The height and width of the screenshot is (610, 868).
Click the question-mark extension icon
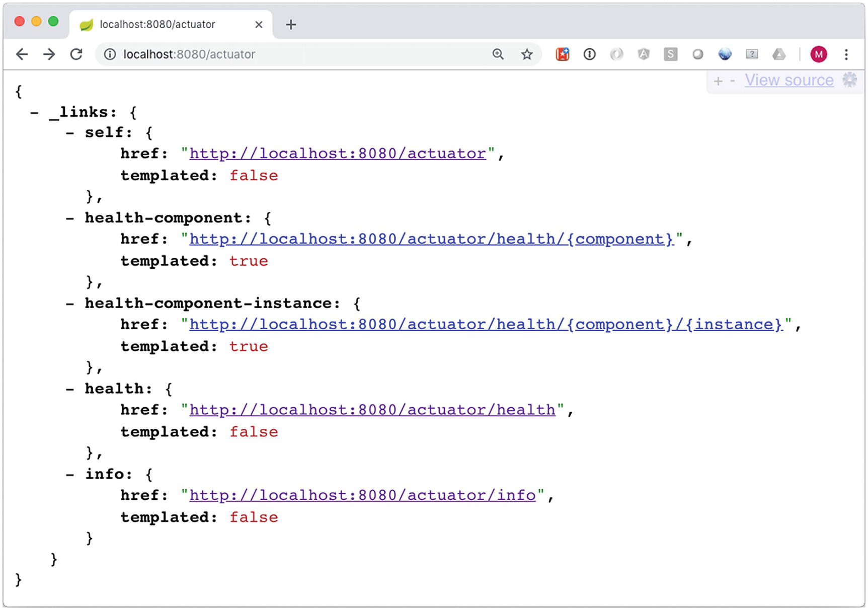click(x=752, y=54)
